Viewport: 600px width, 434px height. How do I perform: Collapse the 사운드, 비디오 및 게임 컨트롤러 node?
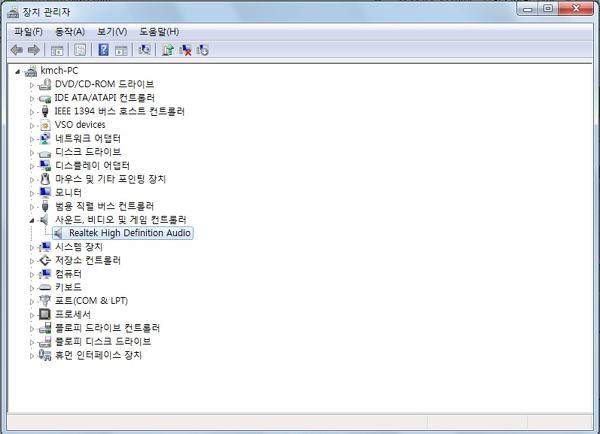click(x=32, y=220)
